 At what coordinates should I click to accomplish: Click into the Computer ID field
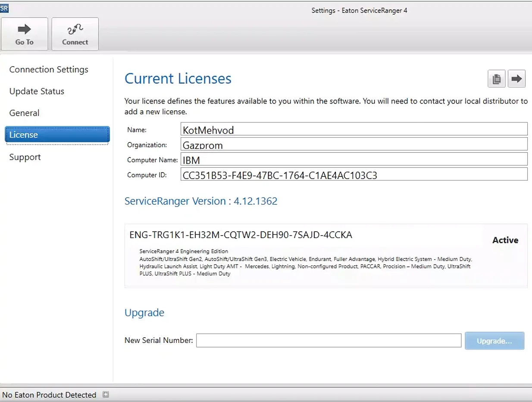(x=354, y=174)
